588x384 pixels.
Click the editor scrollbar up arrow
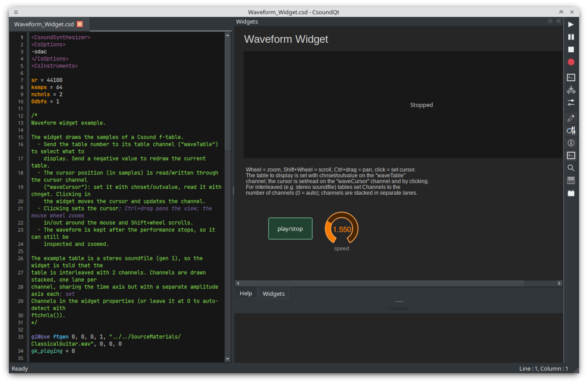coord(228,35)
